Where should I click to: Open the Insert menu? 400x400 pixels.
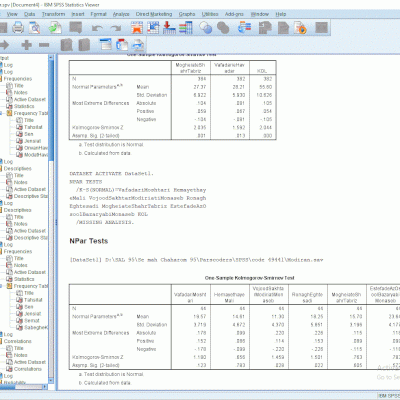(x=78, y=14)
